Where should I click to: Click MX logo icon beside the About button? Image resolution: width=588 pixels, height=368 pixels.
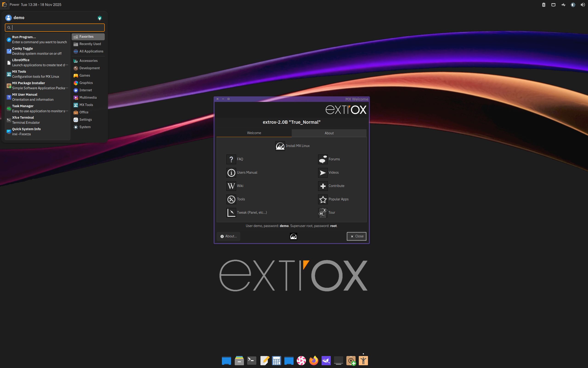(294, 236)
